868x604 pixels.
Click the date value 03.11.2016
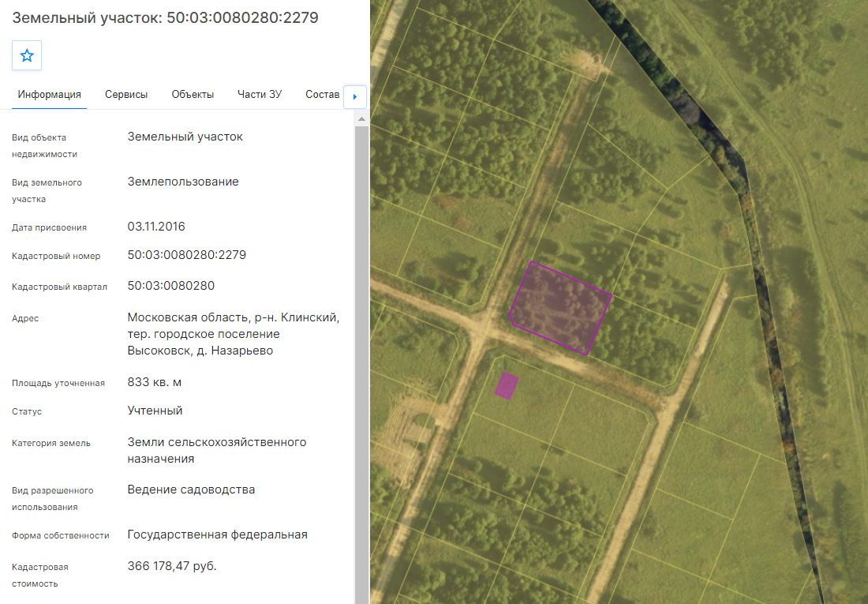(156, 227)
